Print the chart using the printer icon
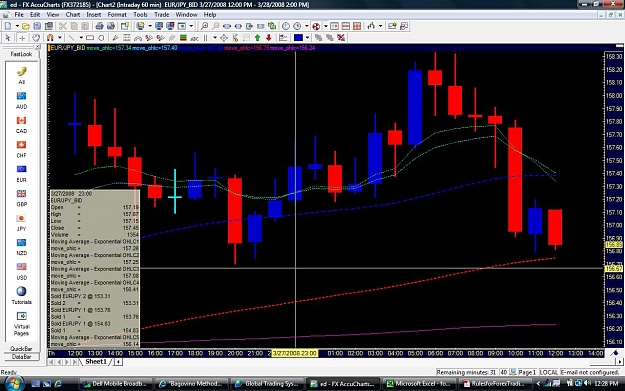 click(x=99, y=26)
